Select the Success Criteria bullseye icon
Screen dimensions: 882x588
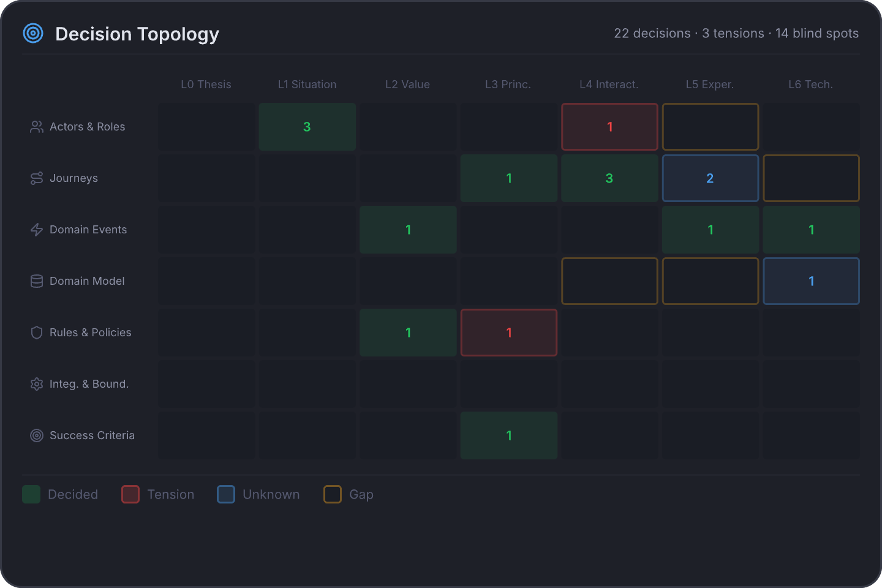click(36, 435)
